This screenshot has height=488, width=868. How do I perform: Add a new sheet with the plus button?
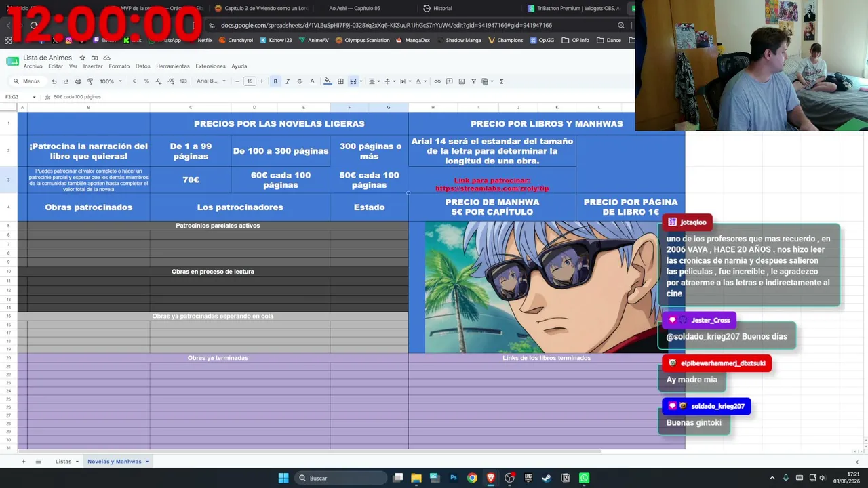[23, 462]
